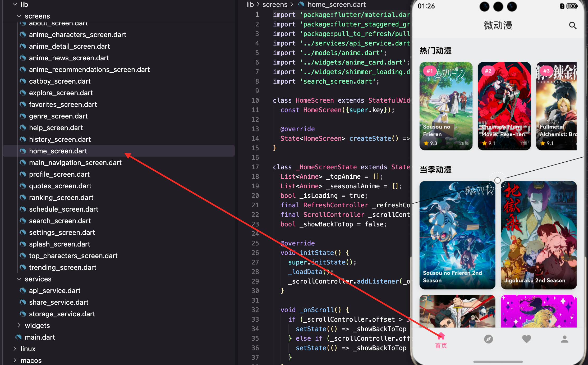Open api_service.dart file
The image size is (588, 365).
pos(55,291)
